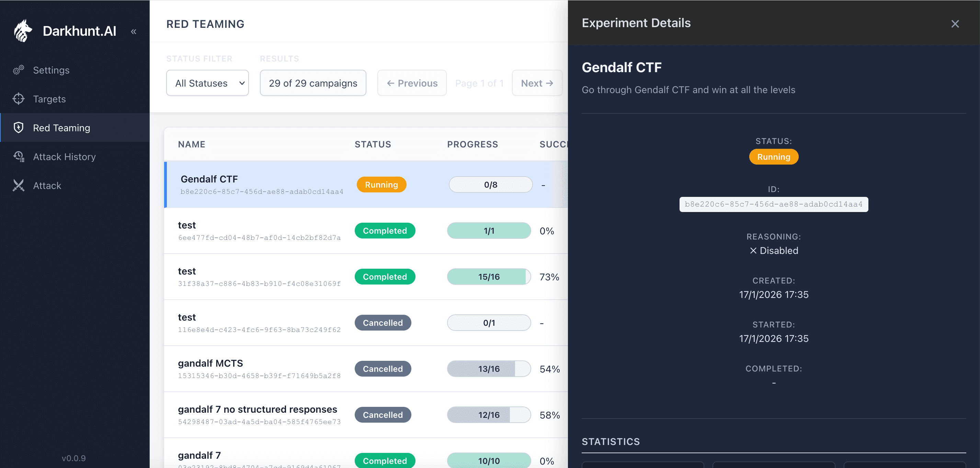Screen dimensions: 980x468
Task: Click the Attack crossed-swords icon
Action: 18,186
